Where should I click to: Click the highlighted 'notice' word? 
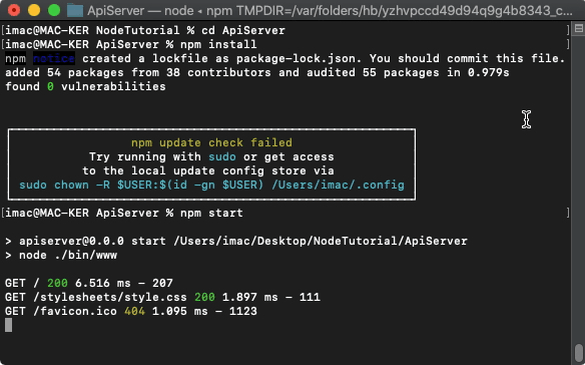tap(54, 59)
